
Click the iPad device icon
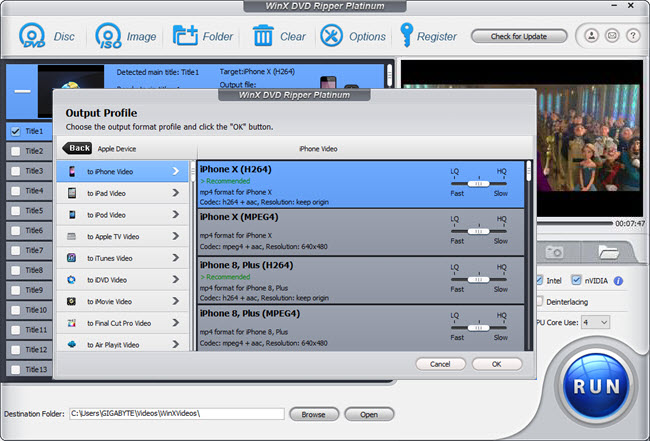[72, 193]
